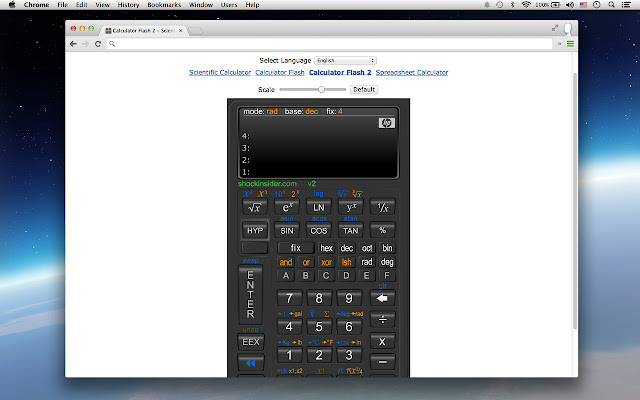640x400 pixels.
Task: Toggle the HYP hyperbolic key
Action: pos(255,231)
